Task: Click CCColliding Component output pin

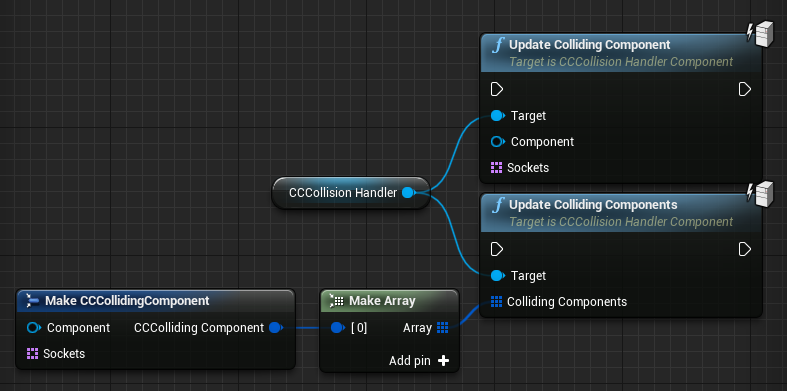Action: (276, 328)
